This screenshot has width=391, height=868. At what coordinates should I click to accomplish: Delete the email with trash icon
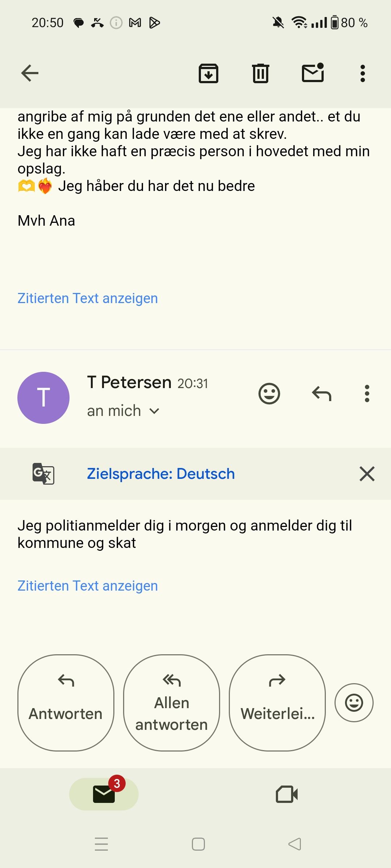coord(260,73)
